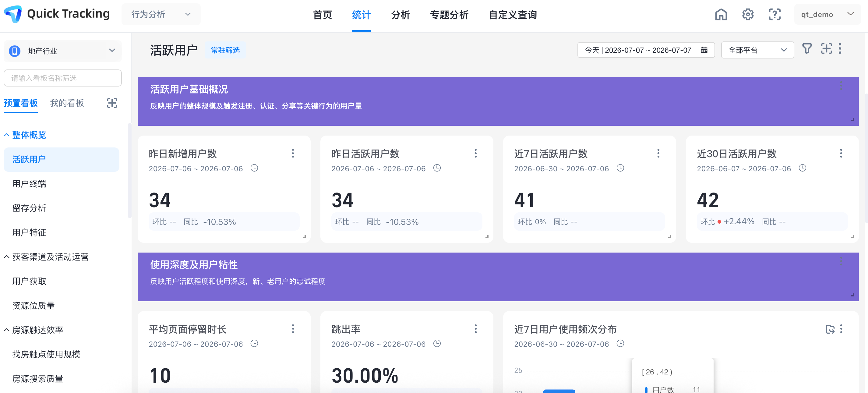This screenshot has height=393, width=868.
Task: Open more menu on 昨日新增用户数 card
Action: [293, 153]
